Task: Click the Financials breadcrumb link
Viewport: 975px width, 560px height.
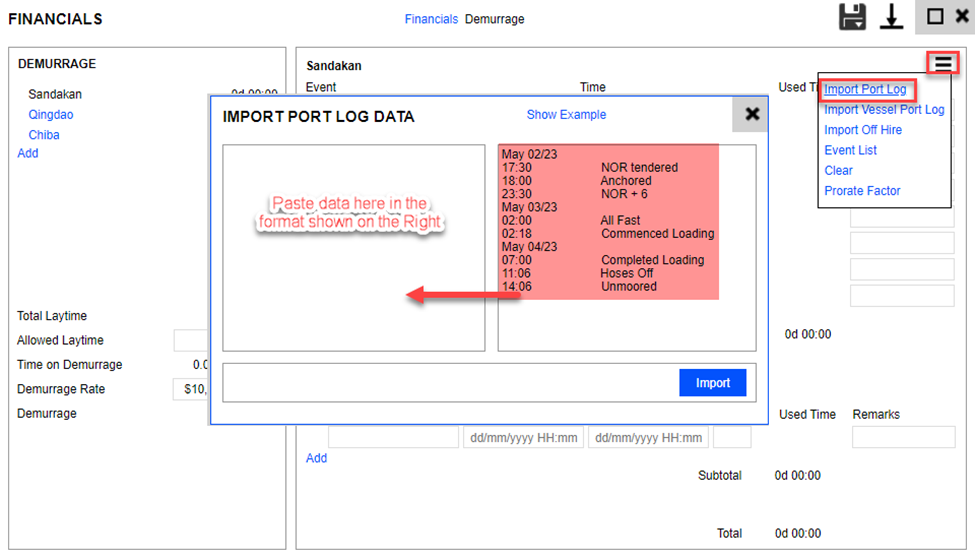Action: point(431,19)
